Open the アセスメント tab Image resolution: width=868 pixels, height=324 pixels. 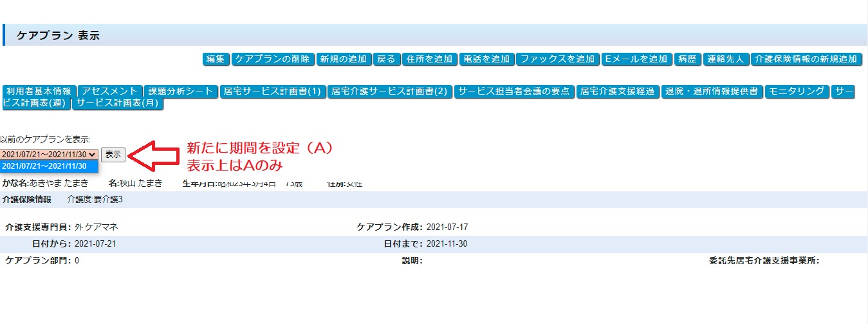(x=110, y=91)
